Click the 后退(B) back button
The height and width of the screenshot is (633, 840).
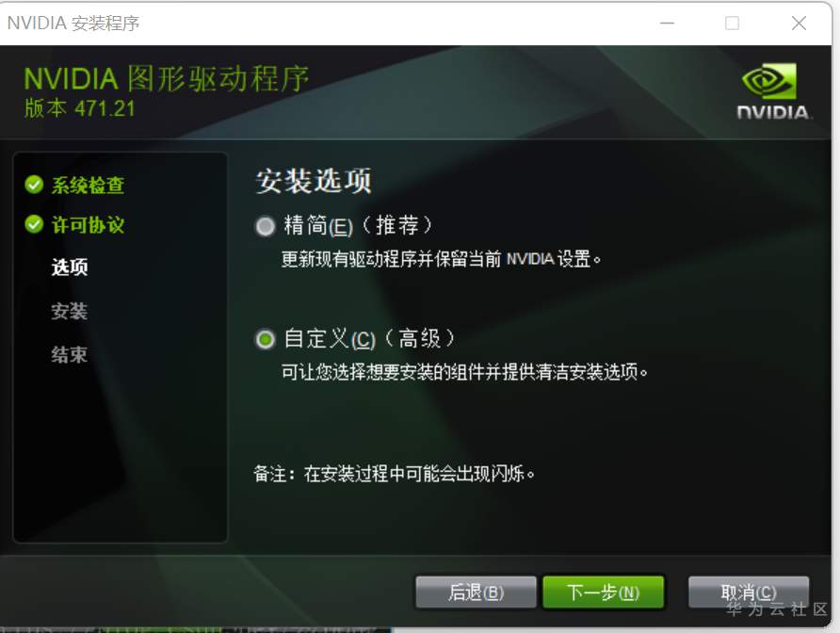476,592
